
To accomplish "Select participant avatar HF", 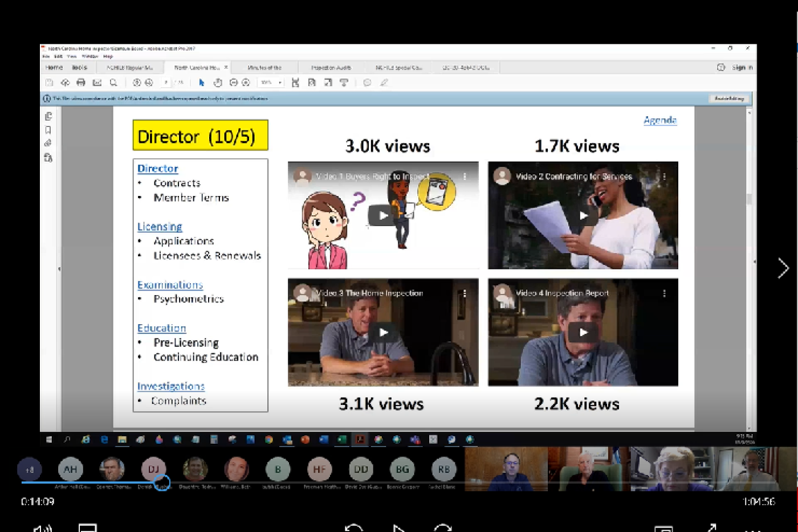I will click(x=319, y=469).
